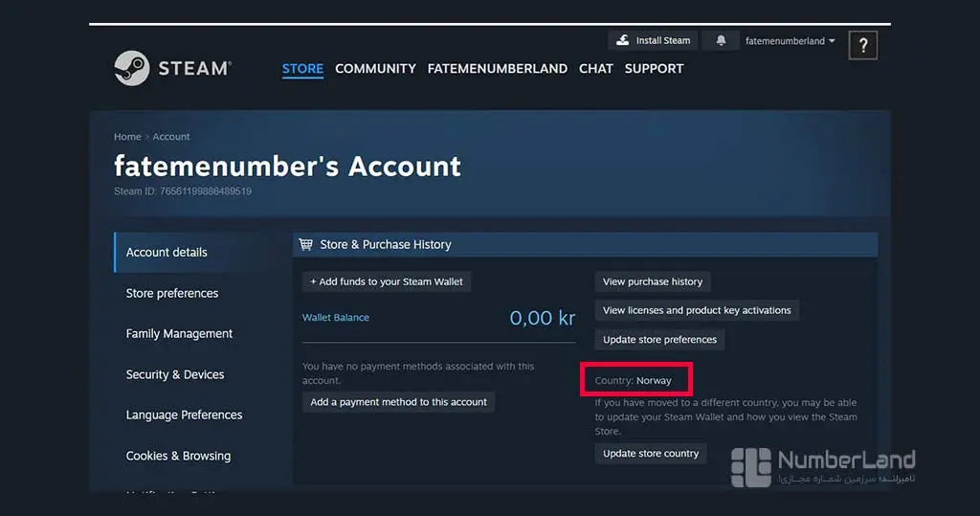Click the Steam logo

172,68
